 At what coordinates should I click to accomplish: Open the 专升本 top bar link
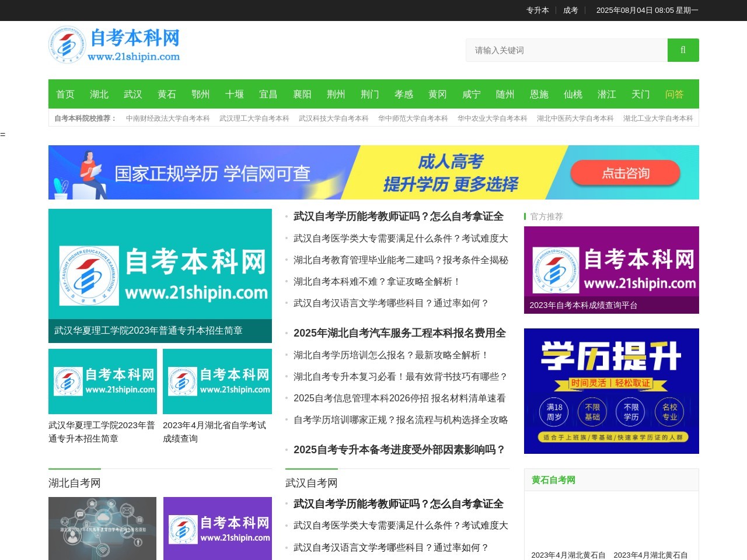537,10
